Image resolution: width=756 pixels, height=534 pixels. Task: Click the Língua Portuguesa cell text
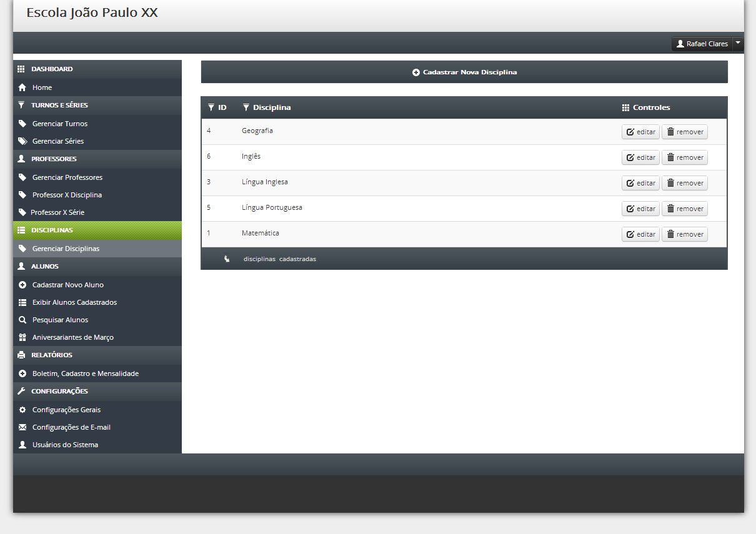[x=272, y=207]
